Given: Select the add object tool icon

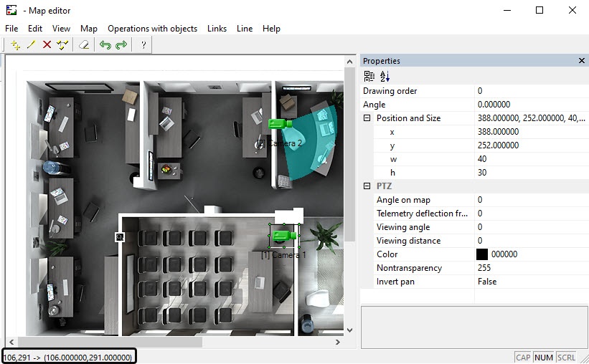Looking at the screenshot, I should tap(15, 45).
